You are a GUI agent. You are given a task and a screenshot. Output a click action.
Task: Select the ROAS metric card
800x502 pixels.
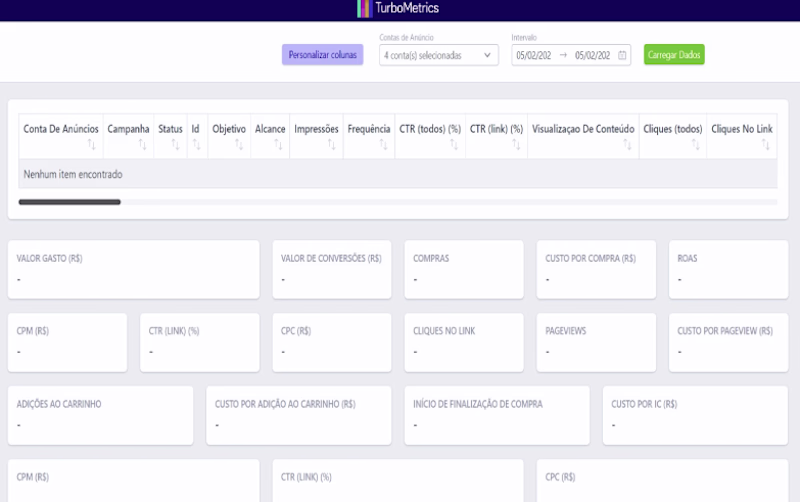click(729, 269)
